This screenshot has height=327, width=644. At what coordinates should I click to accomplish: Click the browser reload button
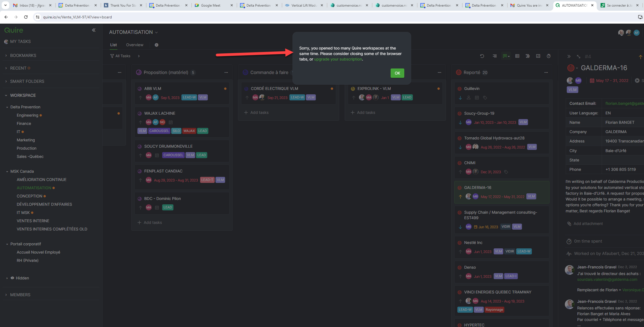pos(26,17)
